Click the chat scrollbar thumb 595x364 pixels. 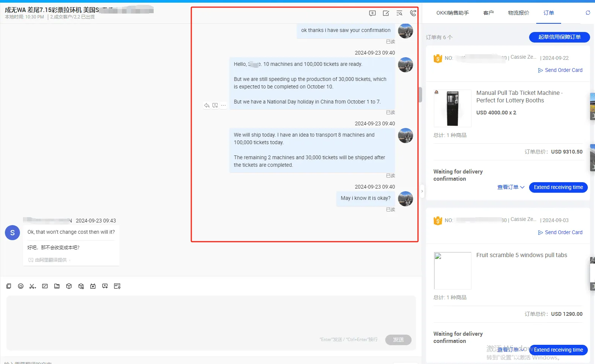pos(420,94)
